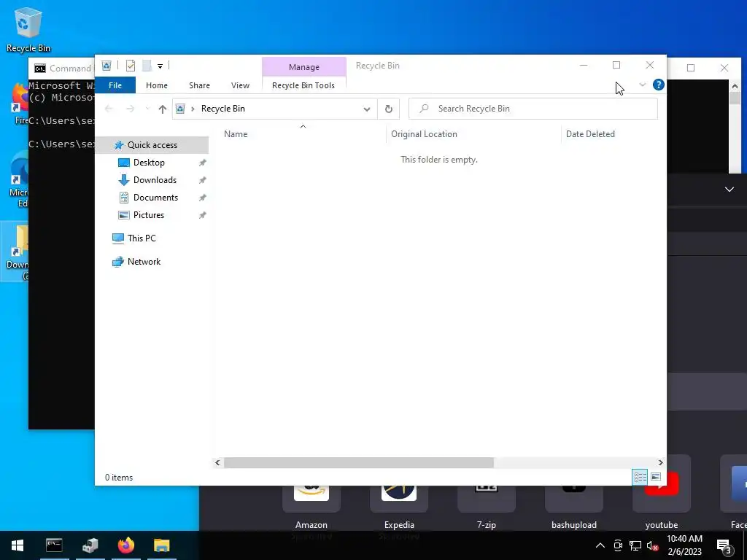Expand the address bar path chevron
This screenshot has width=747, height=560.
click(193, 109)
